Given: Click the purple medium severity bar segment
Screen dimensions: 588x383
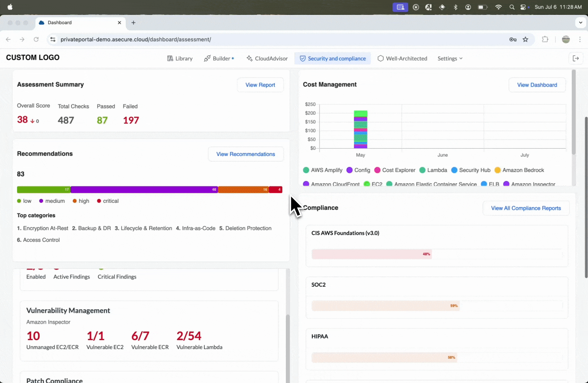Looking at the screenshot, I should coord(144,190).
